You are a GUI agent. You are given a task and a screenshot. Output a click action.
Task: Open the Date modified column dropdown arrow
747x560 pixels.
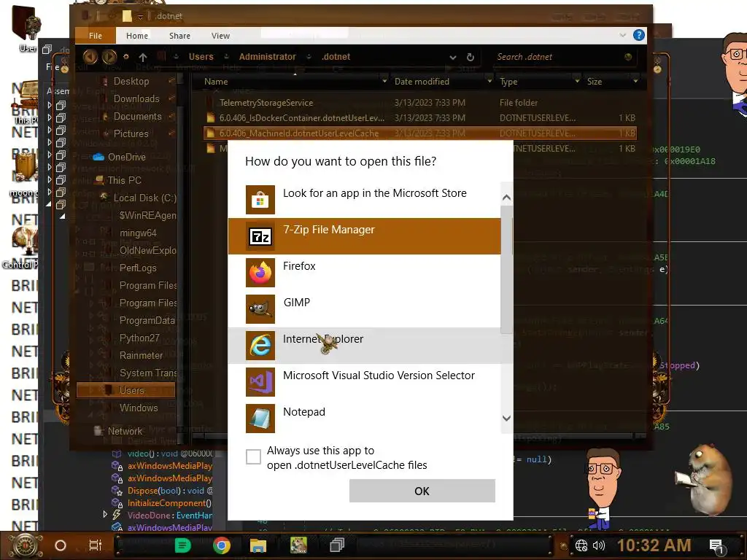coord(489,82)
